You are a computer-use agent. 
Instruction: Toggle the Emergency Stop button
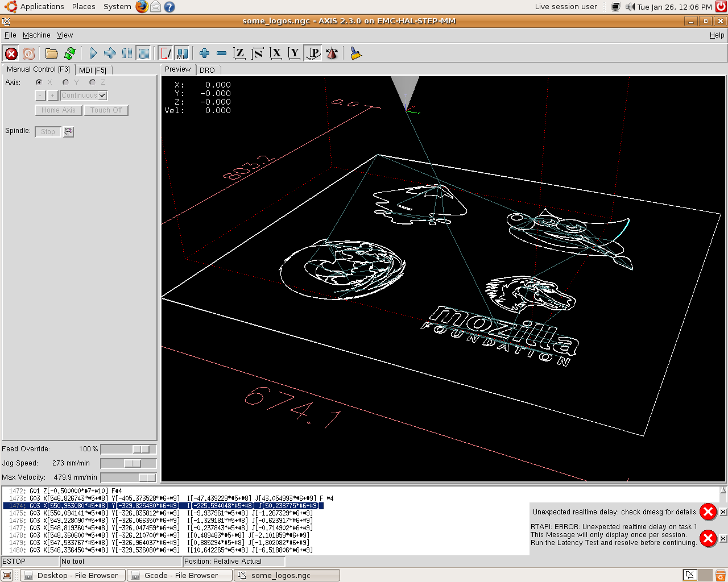tap(11, 53)
